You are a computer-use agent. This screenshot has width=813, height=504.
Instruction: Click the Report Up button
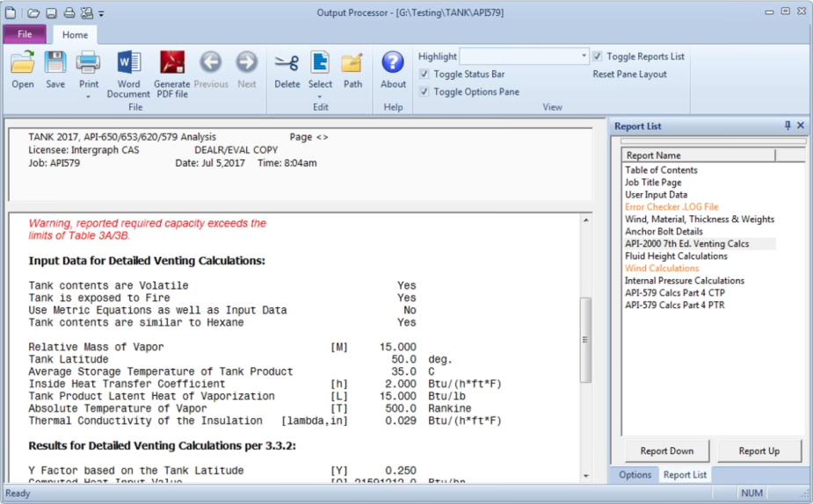click(759, 450)
